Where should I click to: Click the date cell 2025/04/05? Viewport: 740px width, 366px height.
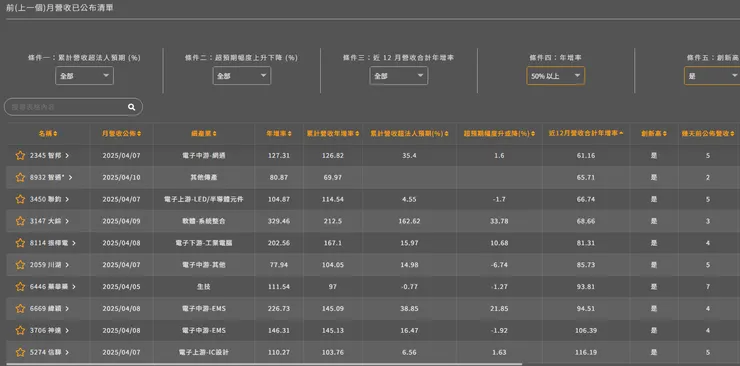click(x=121, y=287)
